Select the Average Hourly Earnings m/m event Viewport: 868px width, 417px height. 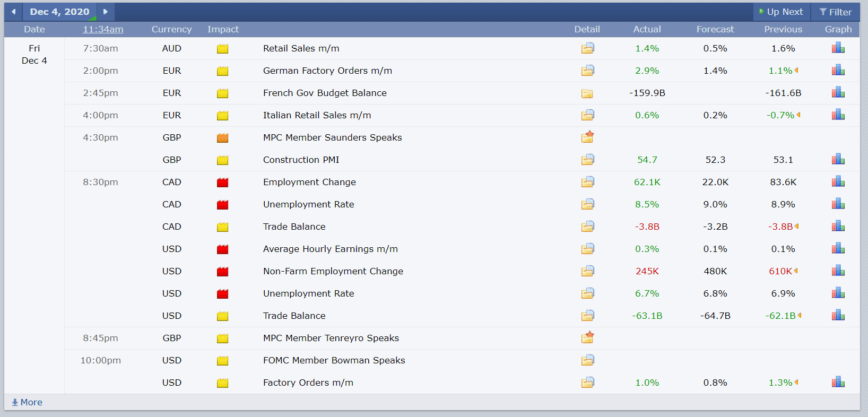coord(331,249)
